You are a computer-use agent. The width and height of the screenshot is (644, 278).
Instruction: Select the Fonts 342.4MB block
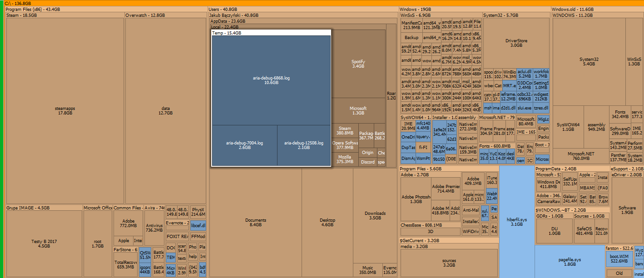(x=620, y=114)
